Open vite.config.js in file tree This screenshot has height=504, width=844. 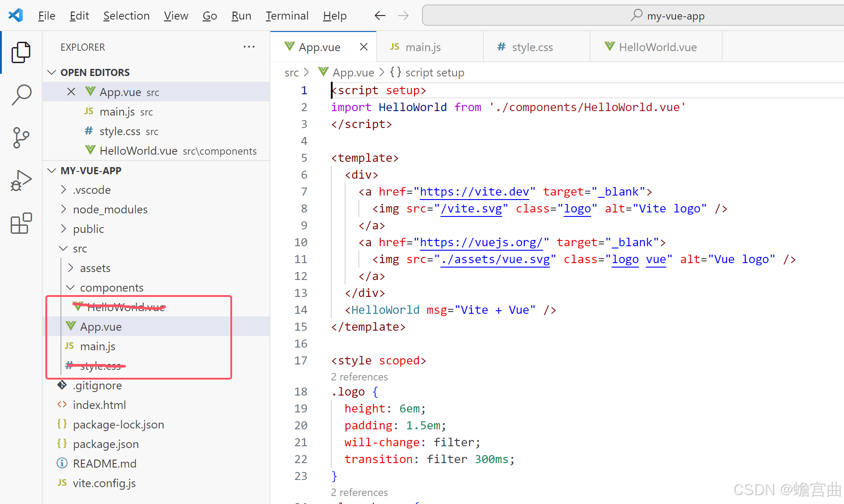click(x=156, y=483)
